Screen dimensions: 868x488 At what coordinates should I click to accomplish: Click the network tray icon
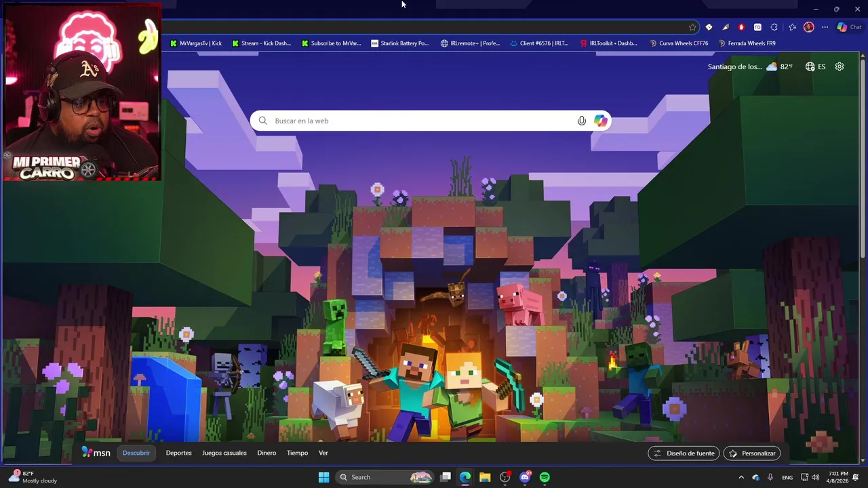point(804,477)
